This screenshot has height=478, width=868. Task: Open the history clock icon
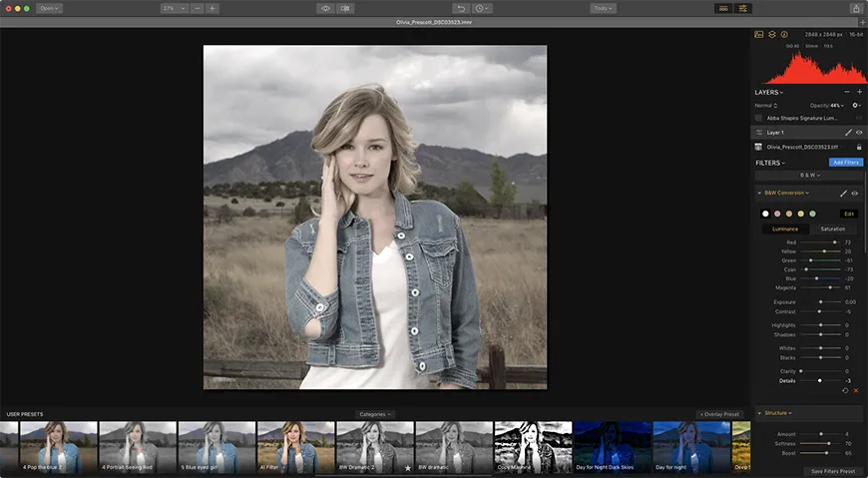pos(484,8)
